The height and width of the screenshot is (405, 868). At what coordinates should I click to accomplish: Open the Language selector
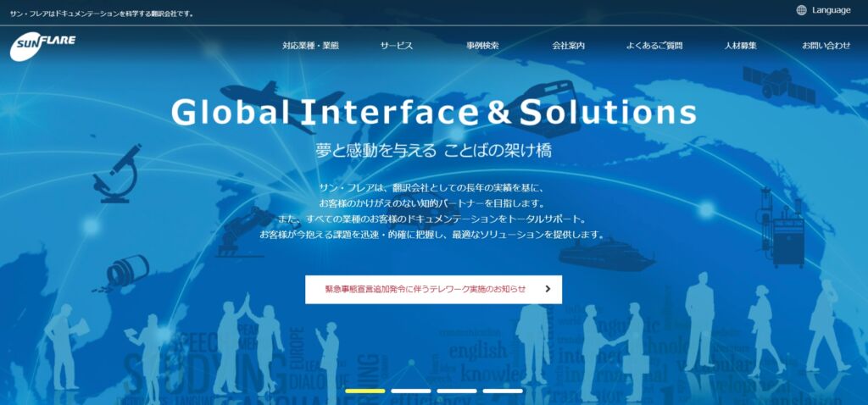pos(823,10)
